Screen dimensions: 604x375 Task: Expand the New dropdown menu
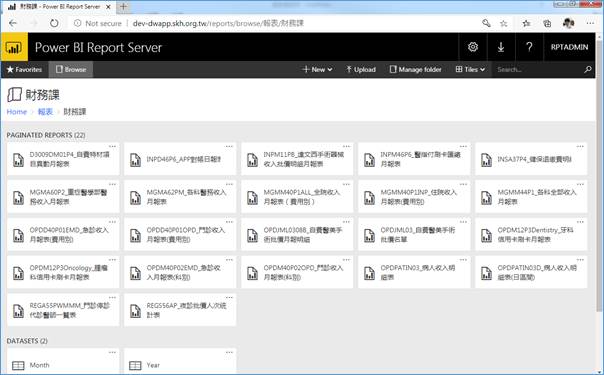pyautogui.click(x=317, y=70)
